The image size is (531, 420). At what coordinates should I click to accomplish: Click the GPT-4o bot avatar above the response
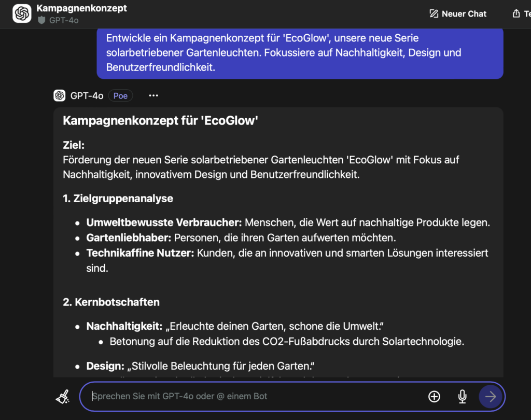click(60, 95)
